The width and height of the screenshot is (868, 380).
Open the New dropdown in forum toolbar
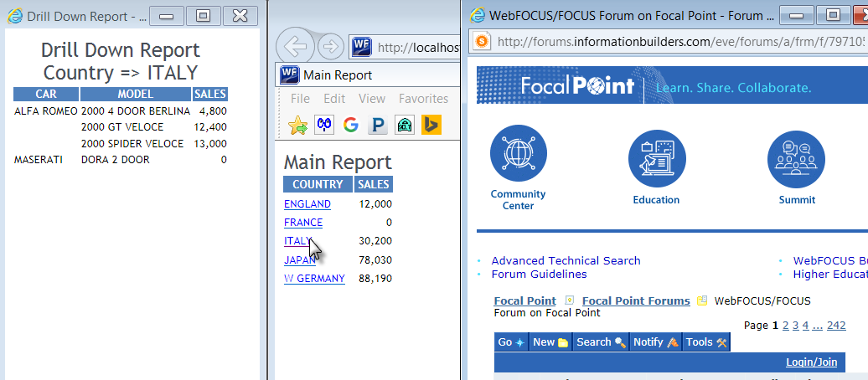coord(550,341)
